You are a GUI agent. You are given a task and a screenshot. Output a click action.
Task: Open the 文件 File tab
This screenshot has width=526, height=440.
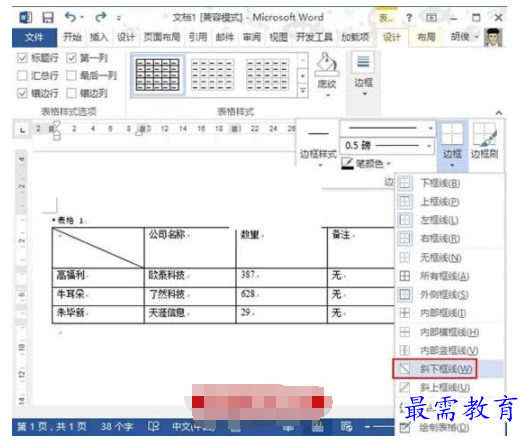[34, 37]
